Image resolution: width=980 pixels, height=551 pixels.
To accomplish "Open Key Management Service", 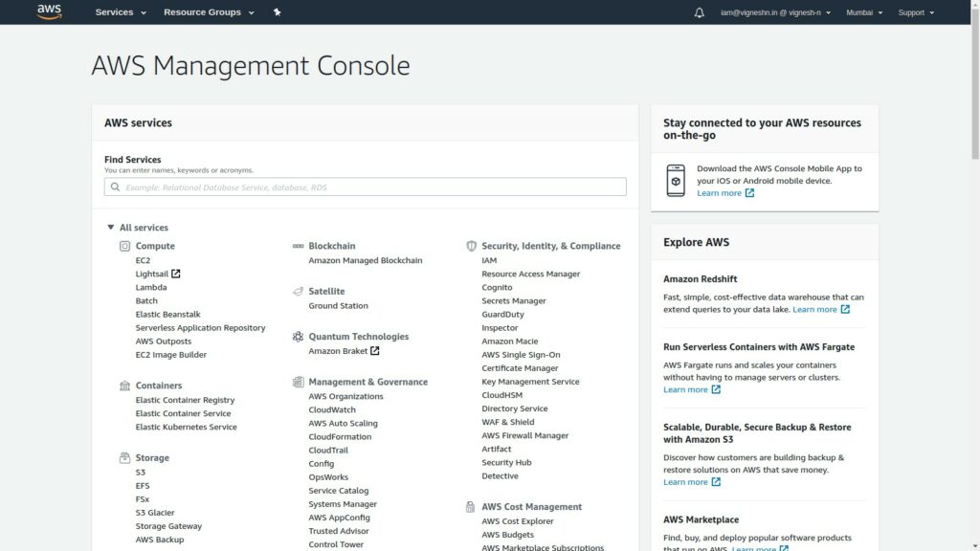I will tap(530, 382).
